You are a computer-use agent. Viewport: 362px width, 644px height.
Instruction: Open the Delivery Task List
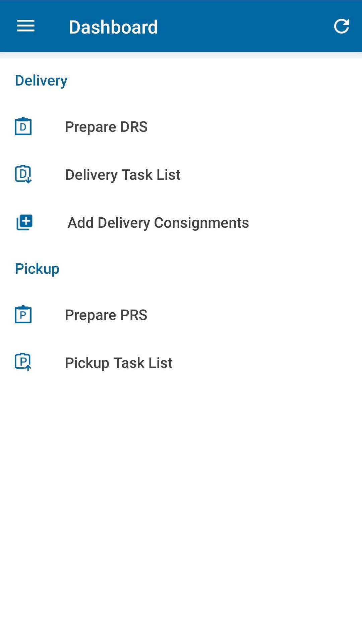123,175
